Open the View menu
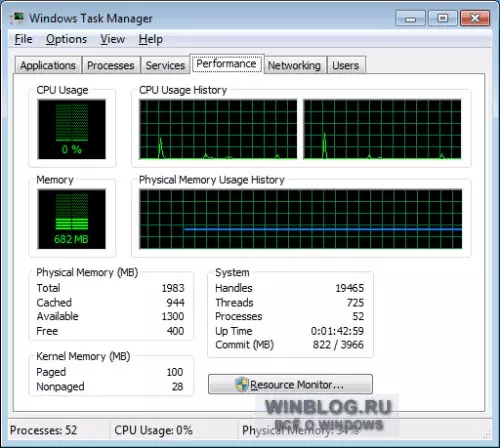500x448 pixels. (113, 39)
